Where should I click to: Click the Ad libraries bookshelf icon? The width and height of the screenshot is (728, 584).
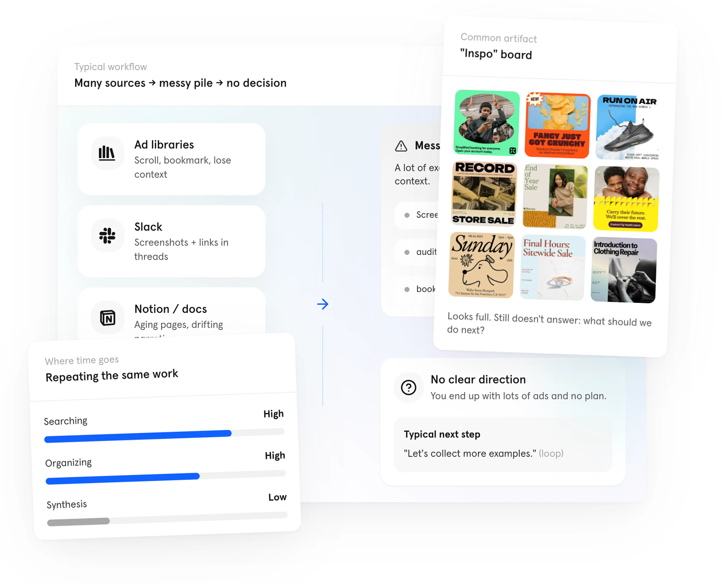tap(107, 153)
